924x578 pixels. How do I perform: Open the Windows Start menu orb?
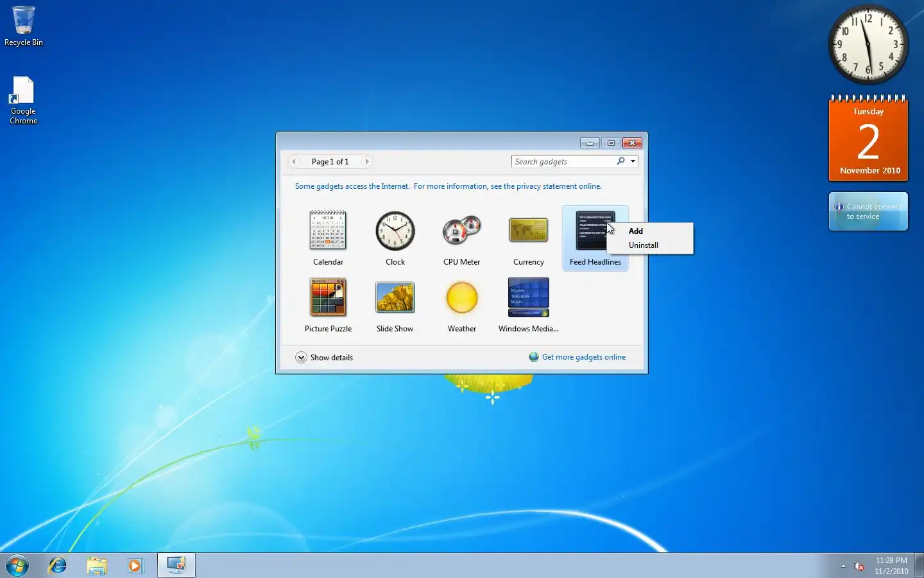click(x=17, y=566)
